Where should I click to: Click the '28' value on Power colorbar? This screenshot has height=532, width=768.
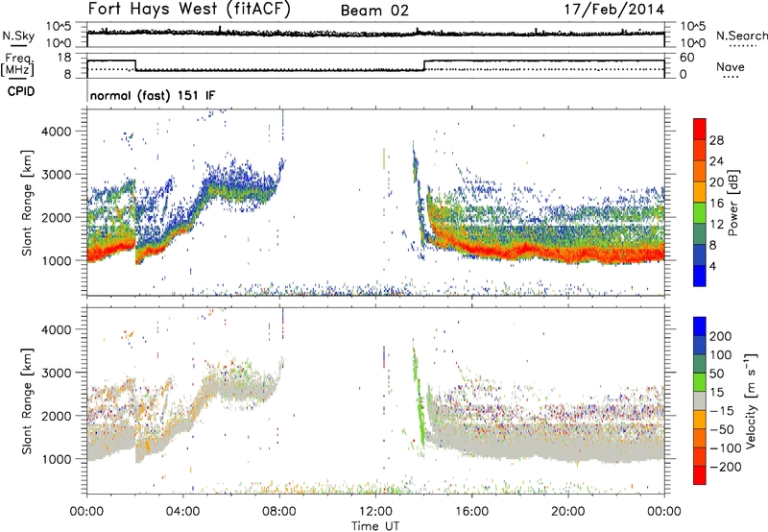click(x=716, y=140)
